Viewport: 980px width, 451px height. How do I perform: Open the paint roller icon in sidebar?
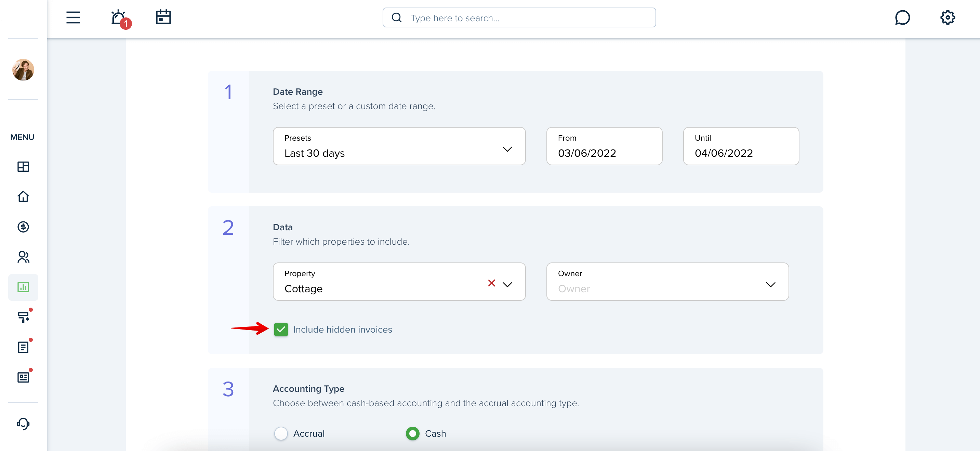coord(23,317)
